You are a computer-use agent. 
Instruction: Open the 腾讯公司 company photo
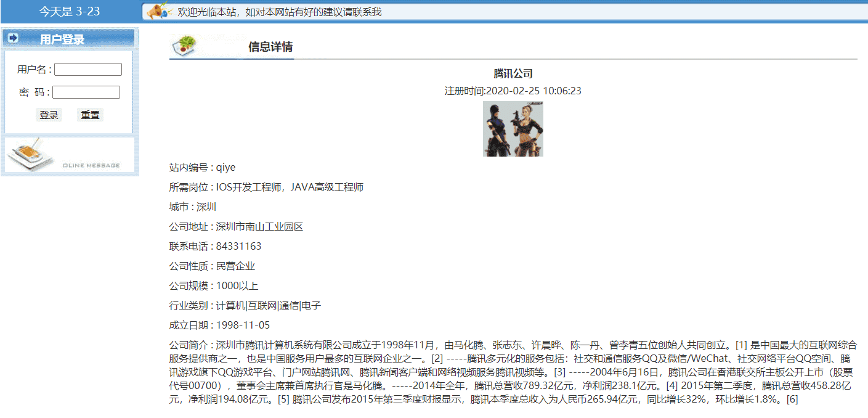tap(513, 129)
